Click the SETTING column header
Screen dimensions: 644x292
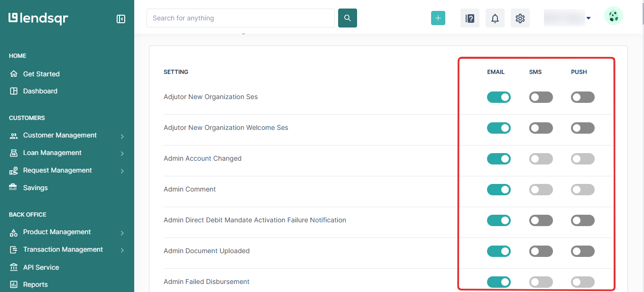coord(176,72)
